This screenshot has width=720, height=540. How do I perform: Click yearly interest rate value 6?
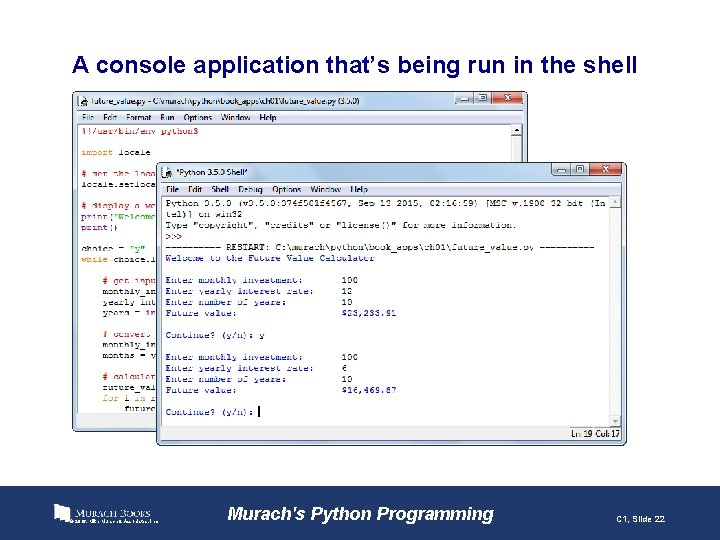(344, 368)
